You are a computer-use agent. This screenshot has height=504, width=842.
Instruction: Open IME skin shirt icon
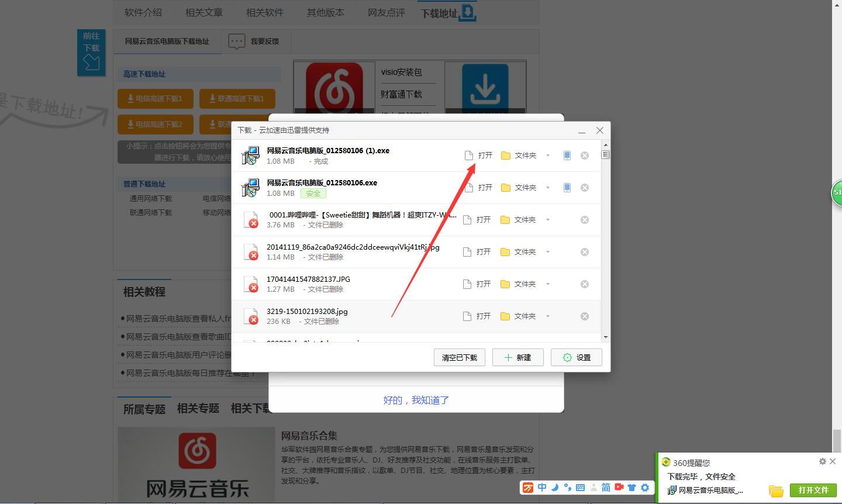631,487
